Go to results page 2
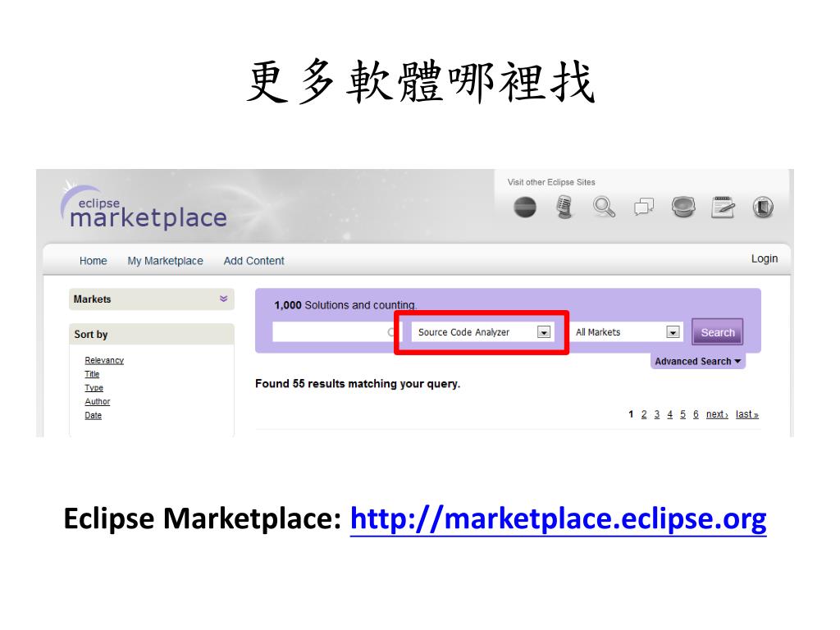The image size is (840, 630). [x=644, y=414]
